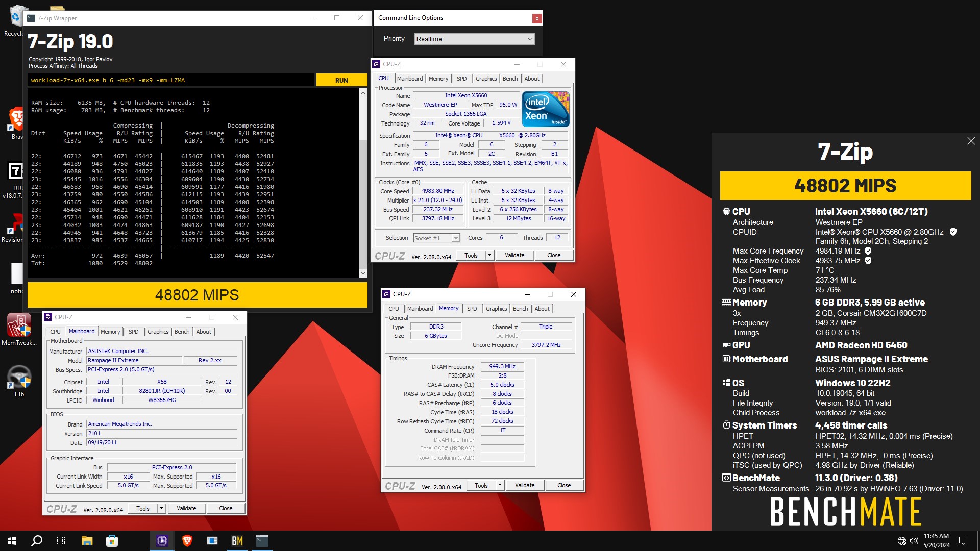Open About tab in top CPU-Z window
Viewport: 980px width, 551px height.
coord(532,79)
